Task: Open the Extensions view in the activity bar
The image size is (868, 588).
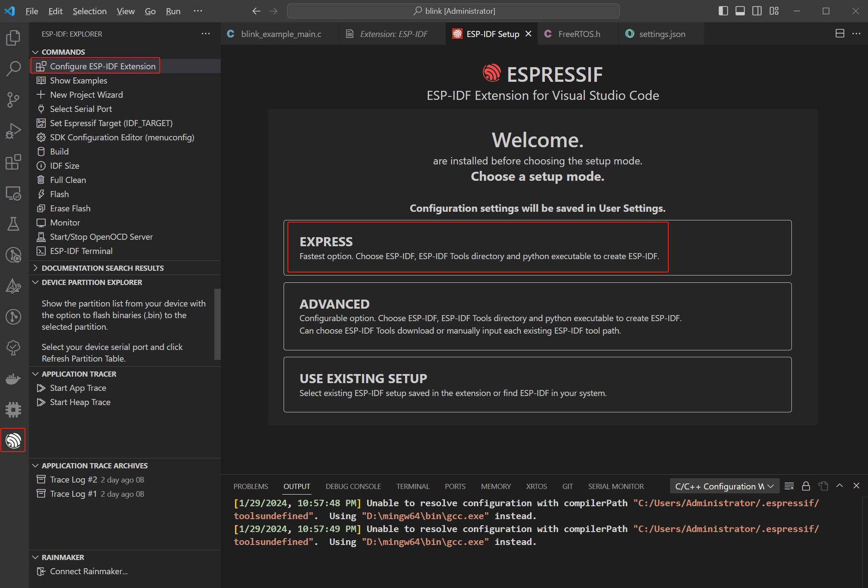Action: pyautogui.click(x=13, y=162)
